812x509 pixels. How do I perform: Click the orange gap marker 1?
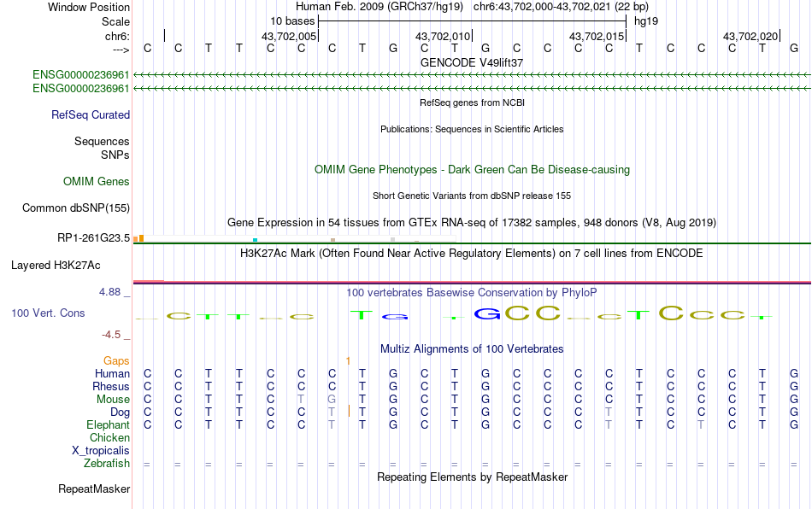[x=348, y=360]
